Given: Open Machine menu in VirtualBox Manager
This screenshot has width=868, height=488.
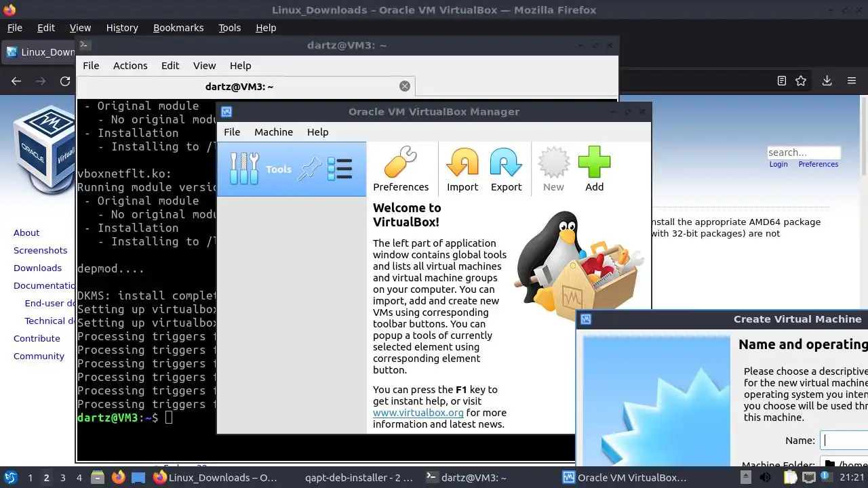Looking at the screenshot, I should coord(273,132).
